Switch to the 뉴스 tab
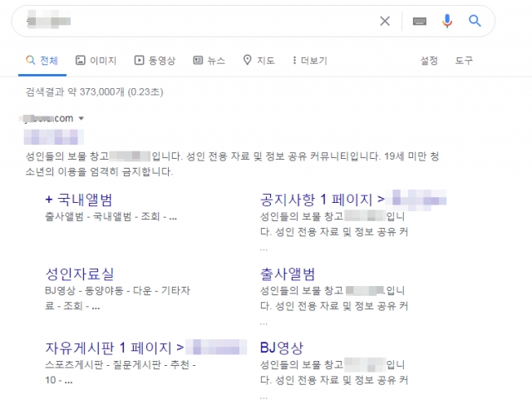 pyautogui.click(x=209, y=61)
